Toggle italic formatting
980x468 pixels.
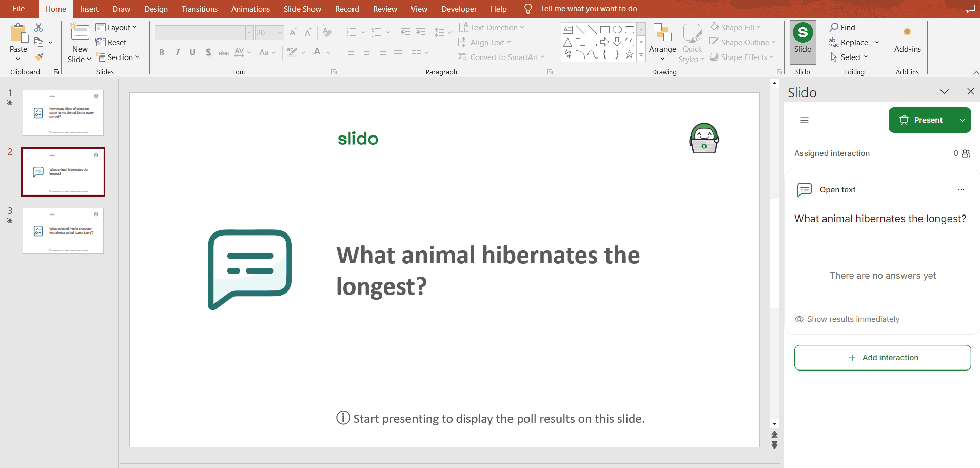177,52
